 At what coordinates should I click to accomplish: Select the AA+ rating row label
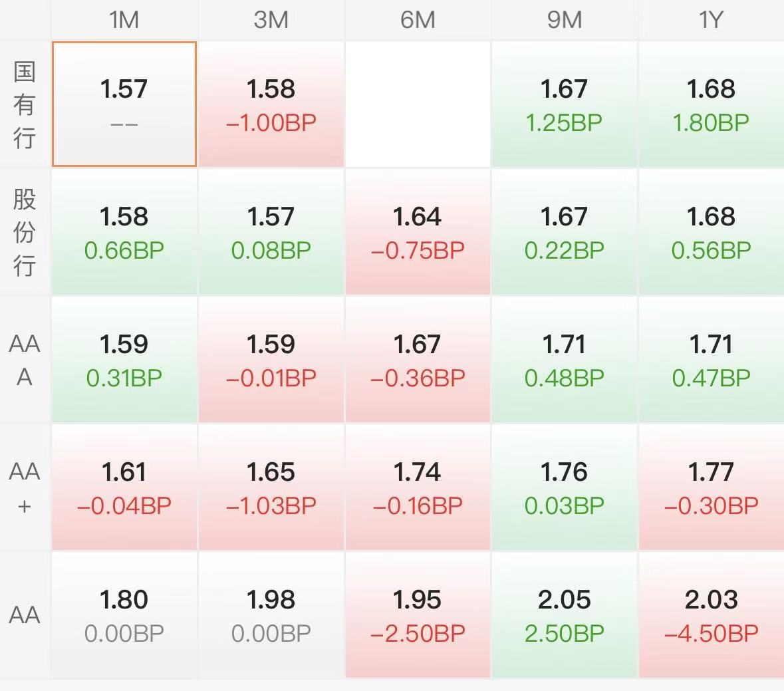pyautogui.click(x=25, y=487)
